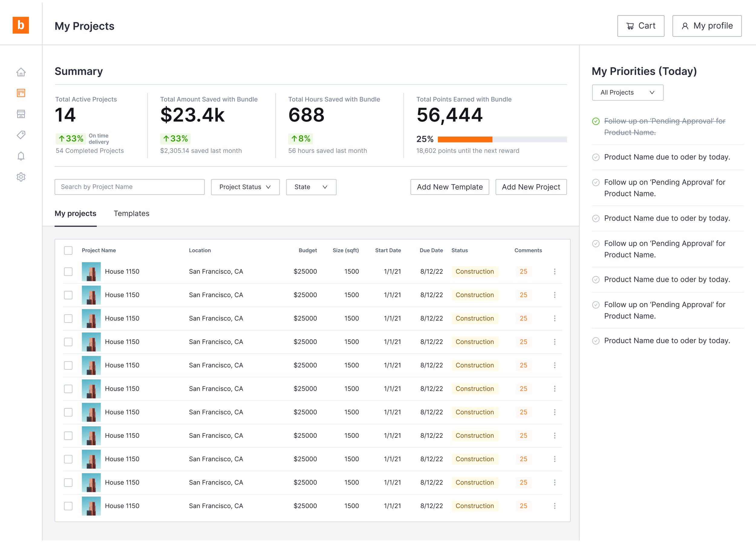Screen dimensions: 756x543
Task: Select the My projects tab
Action: [x=75, y=214]
